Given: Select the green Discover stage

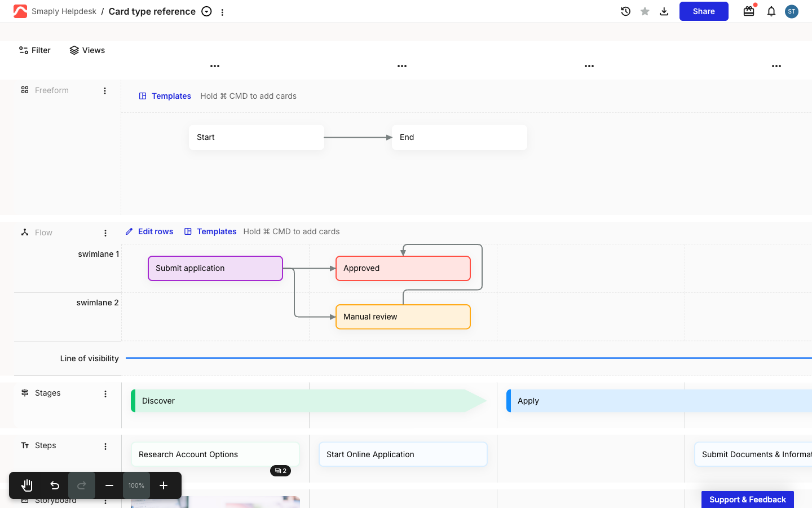Looking at the screenshot, I should [309, 401].
